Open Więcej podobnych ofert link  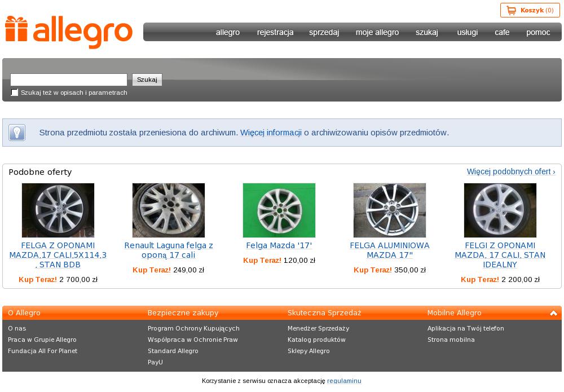(x=511, y=171)
